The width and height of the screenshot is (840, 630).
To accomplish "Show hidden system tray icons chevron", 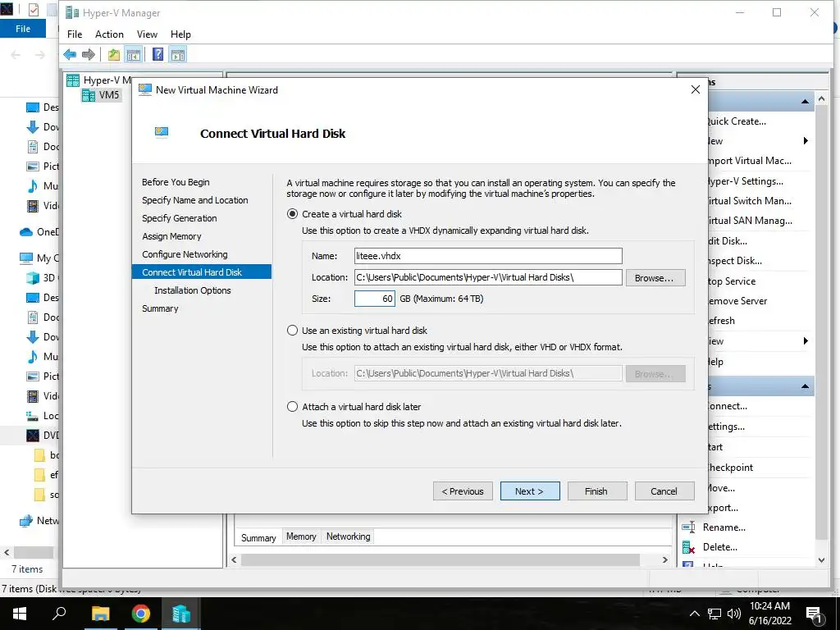I will click(x=694, y=614).
